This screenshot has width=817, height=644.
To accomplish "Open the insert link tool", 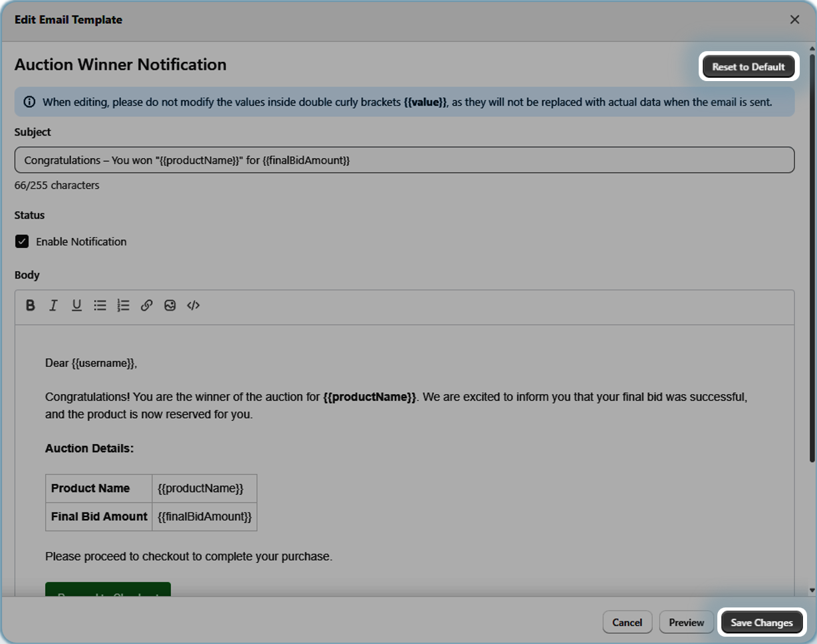I will pos(147,306).
